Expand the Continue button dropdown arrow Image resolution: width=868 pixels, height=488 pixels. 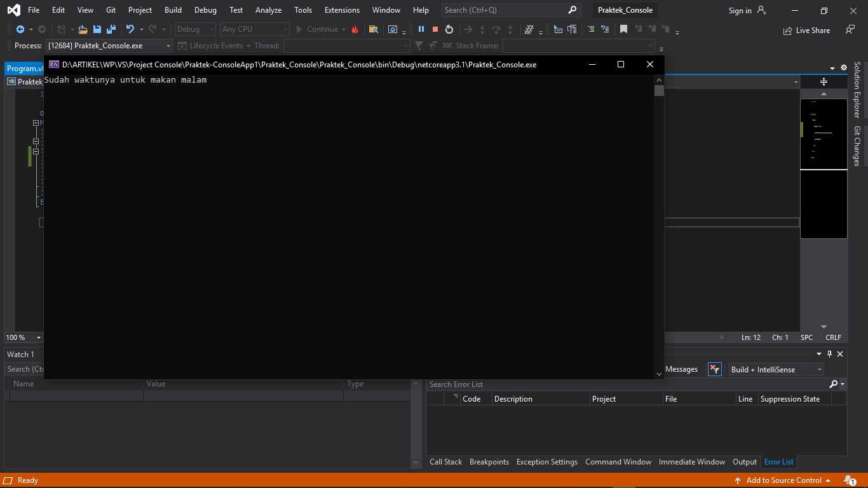tap(344, 29)
